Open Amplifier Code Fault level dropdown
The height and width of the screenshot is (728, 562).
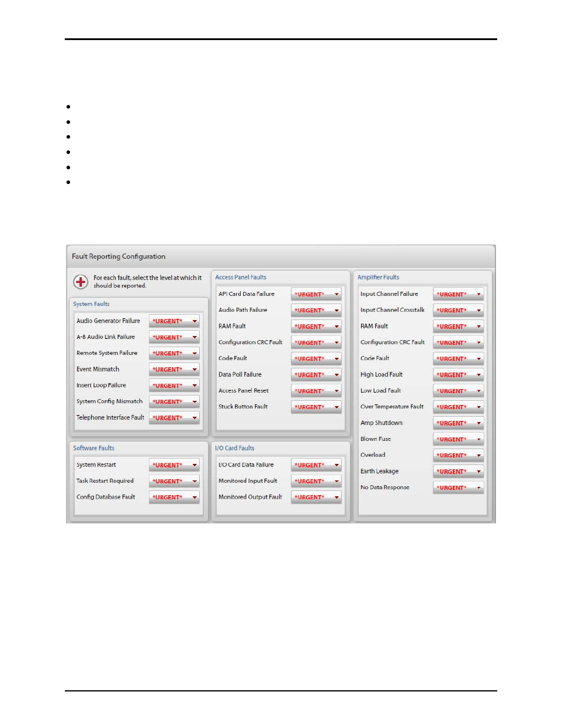(x=458, y=358)
